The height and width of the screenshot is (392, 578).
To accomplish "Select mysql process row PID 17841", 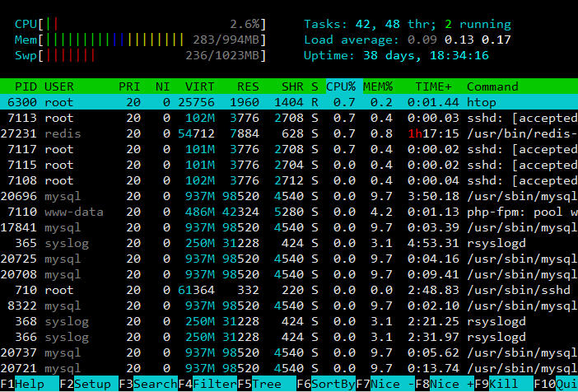I will point(289,227).
